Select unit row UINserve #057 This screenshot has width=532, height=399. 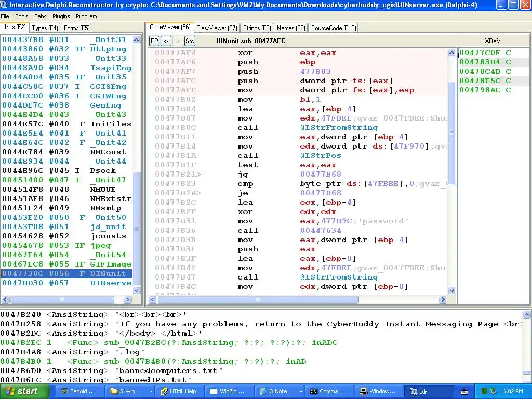tap(66, 283)
